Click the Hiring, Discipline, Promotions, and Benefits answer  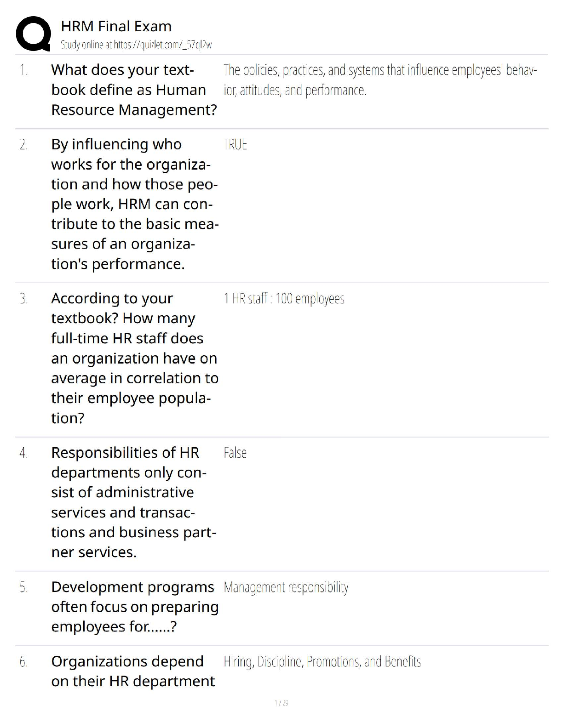tap(322, 662)
